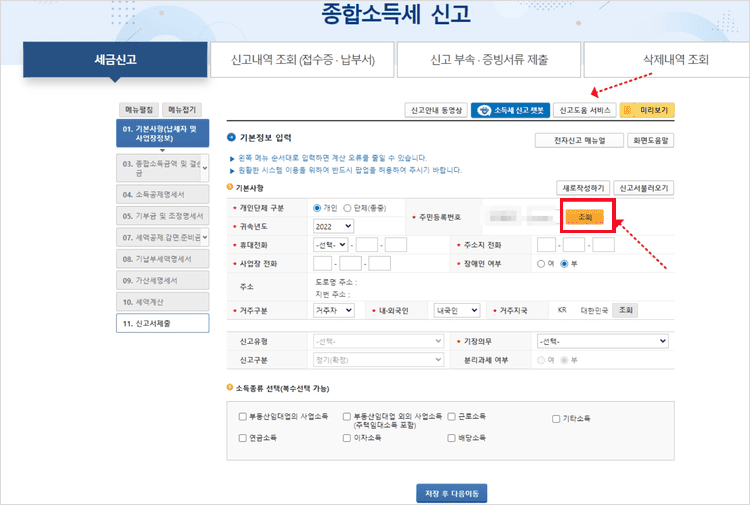750x505 pixels.
Task: Open 05. 기부금 및 조정명세서
Action: (x=163, y=216)
